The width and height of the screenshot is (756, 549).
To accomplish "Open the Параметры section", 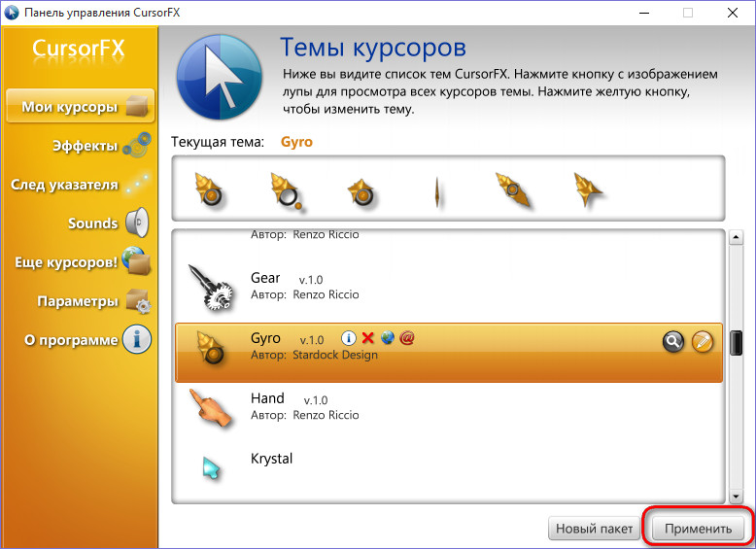I will (78, 301).
